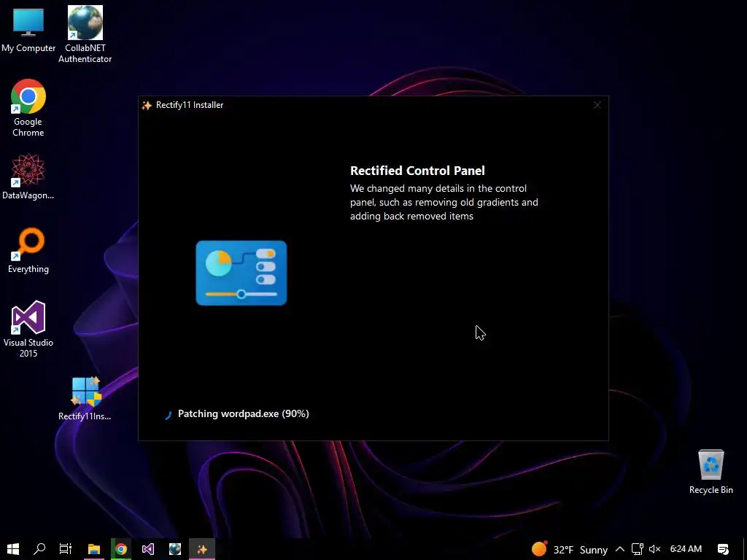Select the Rectify11 installer desktop file
The image size is (747, 560).
(x=85, y=399)
